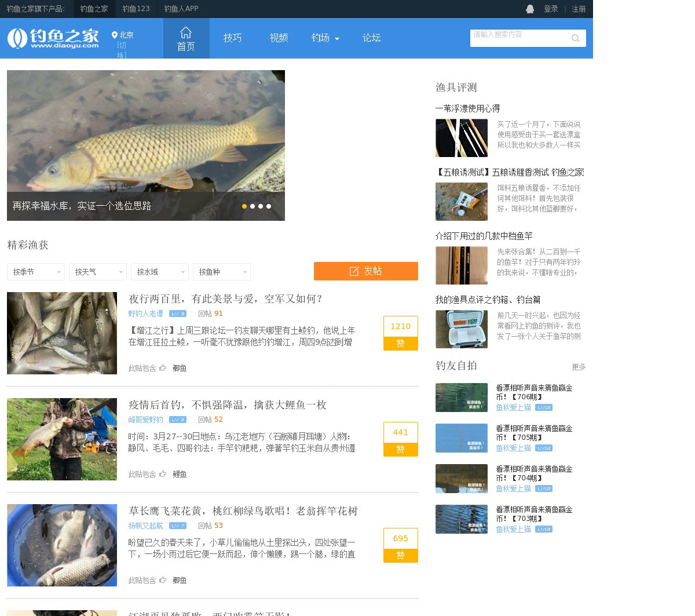Click the search input field
Screen dimensions: 695x616
[518, 38]
